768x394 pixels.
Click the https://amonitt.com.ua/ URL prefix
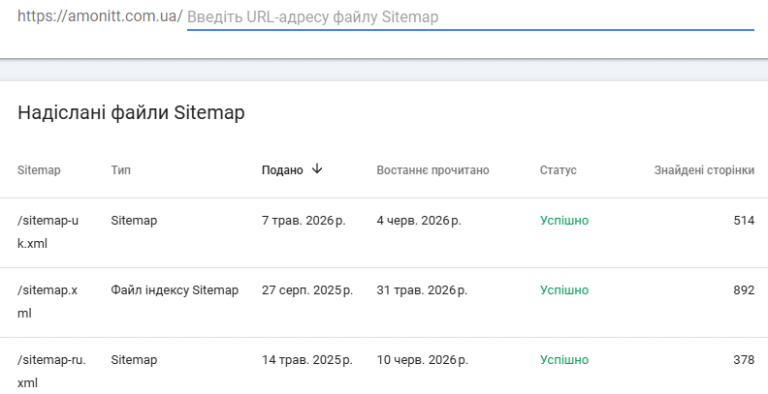point(100,16)
